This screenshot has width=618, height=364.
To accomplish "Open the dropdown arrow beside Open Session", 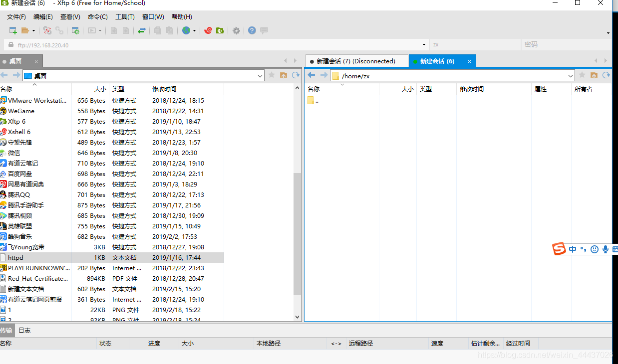I will 33,31.
